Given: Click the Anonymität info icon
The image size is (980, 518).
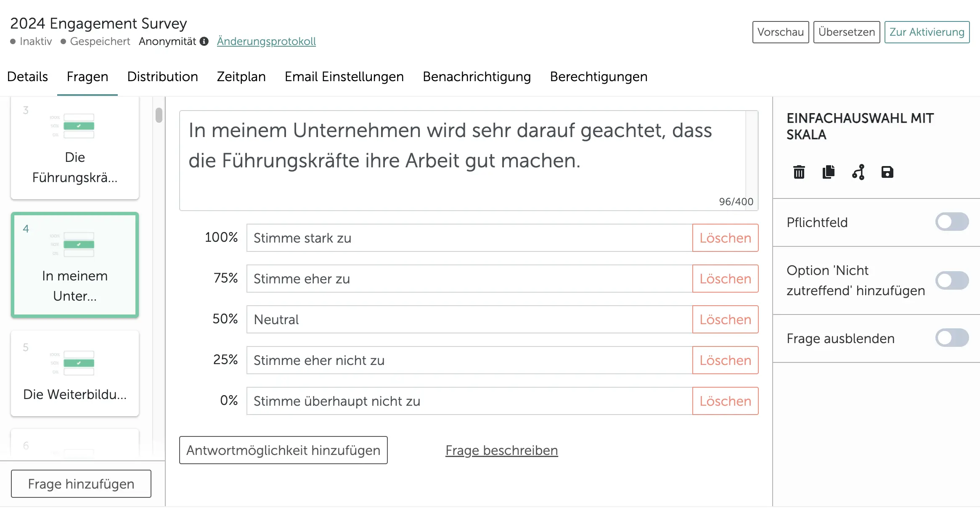Looking at the screenshot, I should click(x=204, y=41).
